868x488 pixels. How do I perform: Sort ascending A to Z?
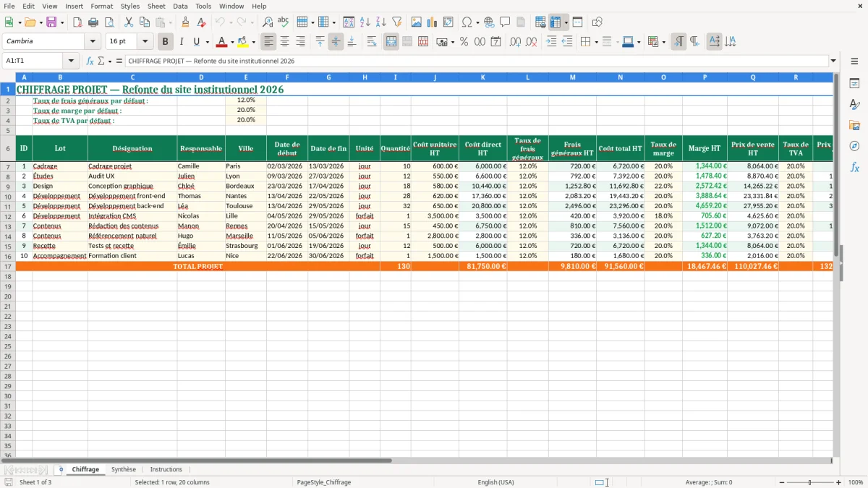pyautogui.click(x=365, y=22)
